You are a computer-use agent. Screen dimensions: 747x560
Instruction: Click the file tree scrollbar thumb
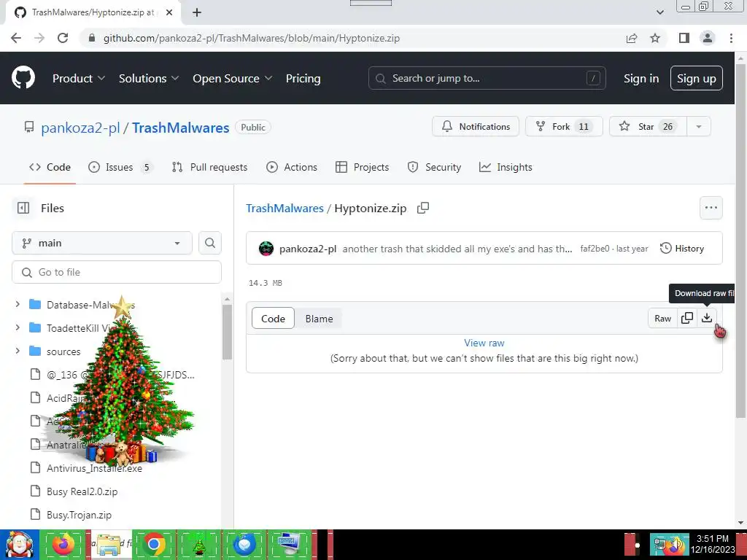pyautogui.click(x=228, y=332)
